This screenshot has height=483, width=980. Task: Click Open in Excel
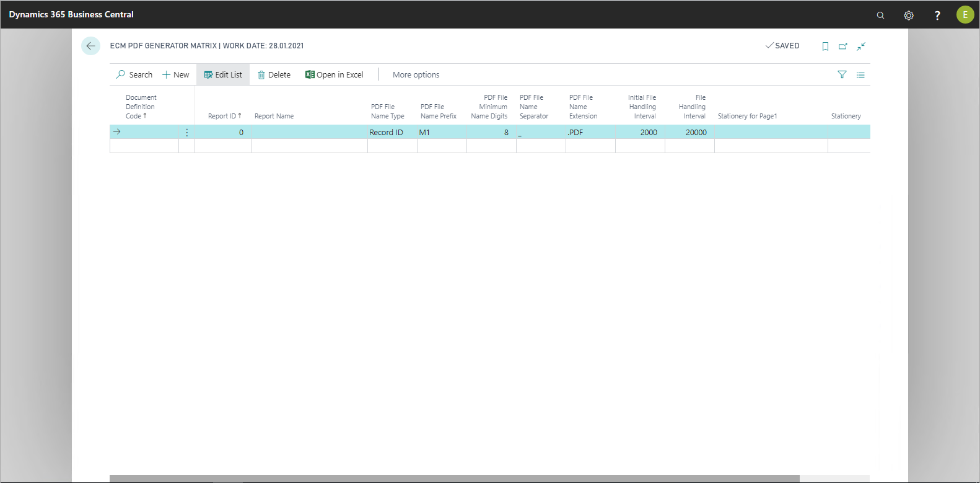tap(335, 74)
